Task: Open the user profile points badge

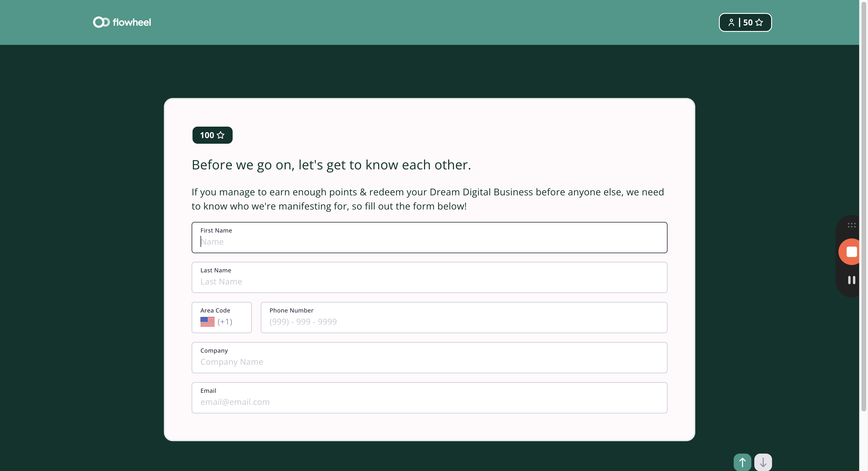Action: point(745,22)
